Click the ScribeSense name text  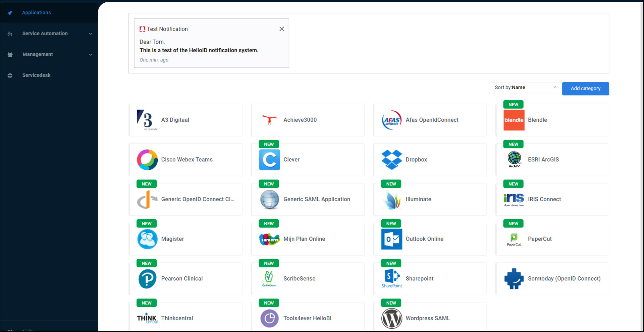[299, 279]
